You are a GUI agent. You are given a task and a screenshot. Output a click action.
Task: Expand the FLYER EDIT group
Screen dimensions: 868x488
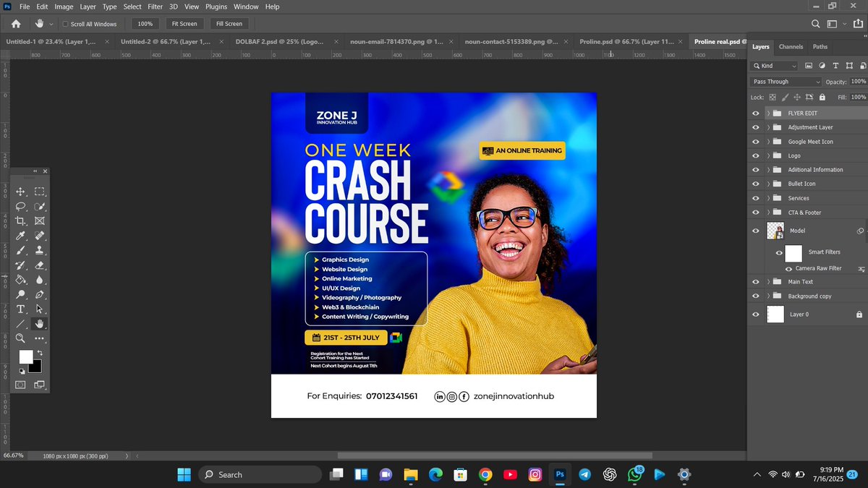[769, 114]
